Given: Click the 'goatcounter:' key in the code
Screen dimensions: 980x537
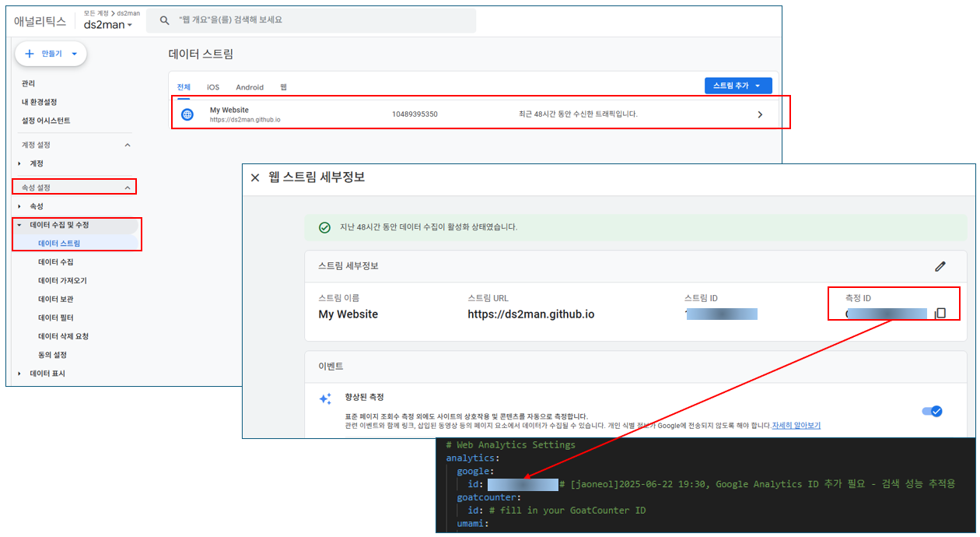Looking at the screenshot, I should pos(488,497).
